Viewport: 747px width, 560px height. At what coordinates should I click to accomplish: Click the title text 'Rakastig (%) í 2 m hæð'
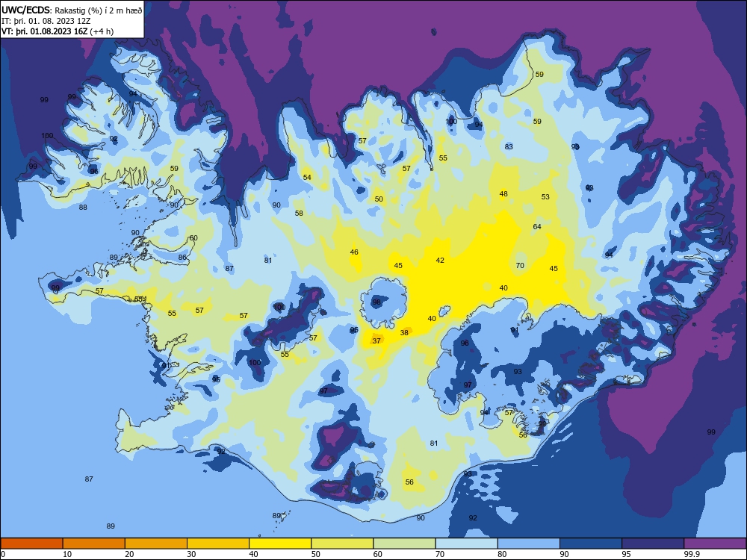(98, 10)
